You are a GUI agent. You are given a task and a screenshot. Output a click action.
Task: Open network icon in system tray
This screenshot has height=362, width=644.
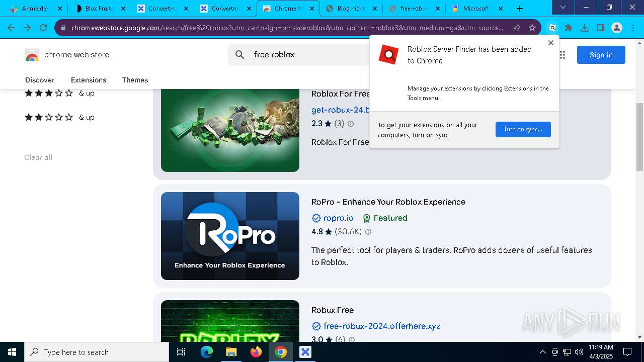pos(567,352)
